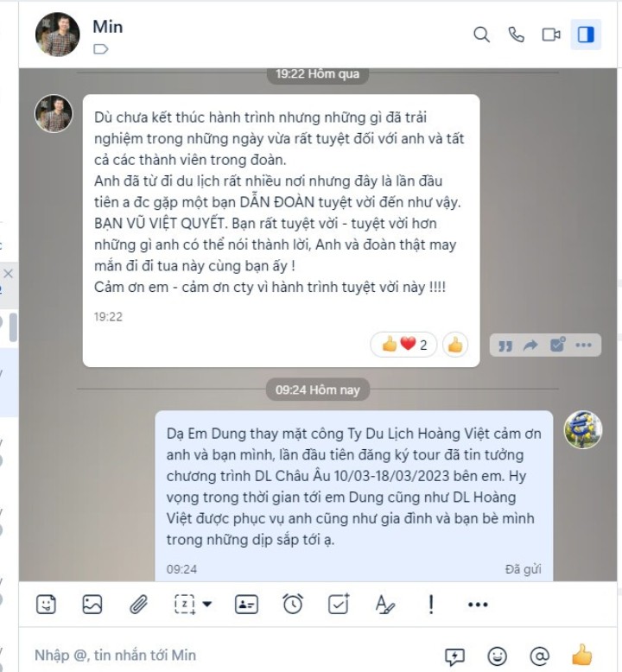Mark the message as urgent with the exclamation icon
This screenshot has width=622, height=672.
431,605
